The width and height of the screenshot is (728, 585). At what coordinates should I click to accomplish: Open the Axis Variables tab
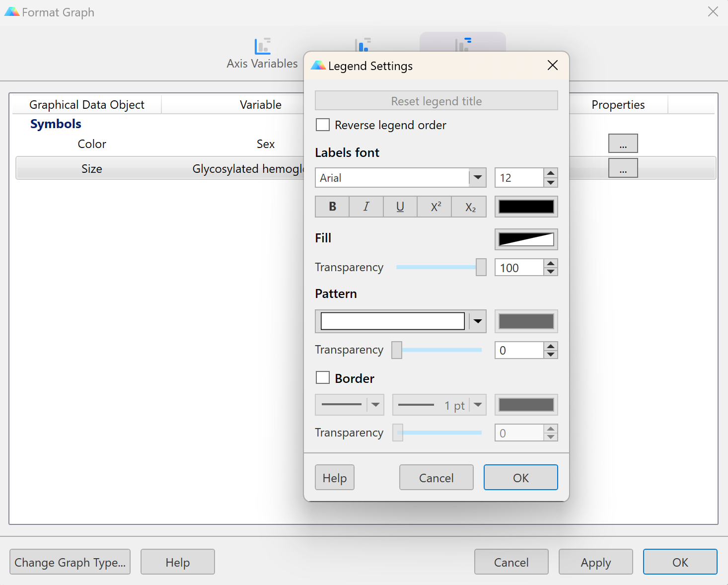262,53
